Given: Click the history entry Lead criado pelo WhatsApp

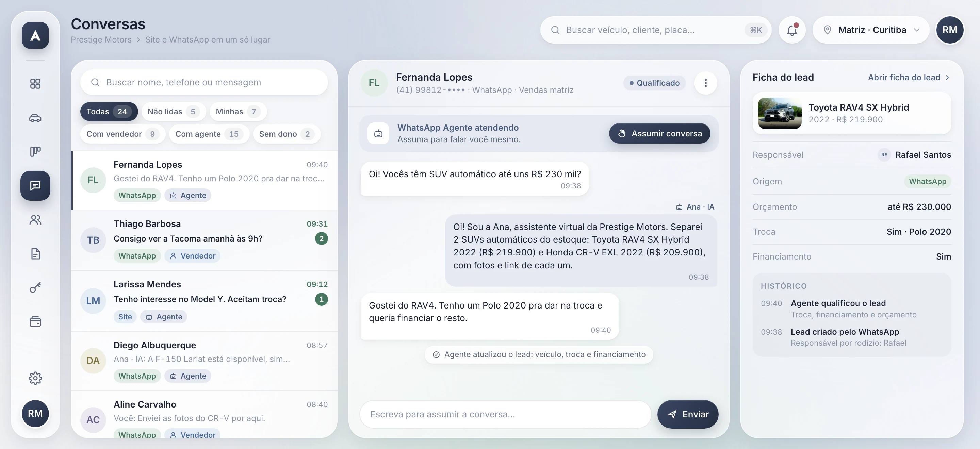Looking at the screenshot, I should click(x=852, y=337).
